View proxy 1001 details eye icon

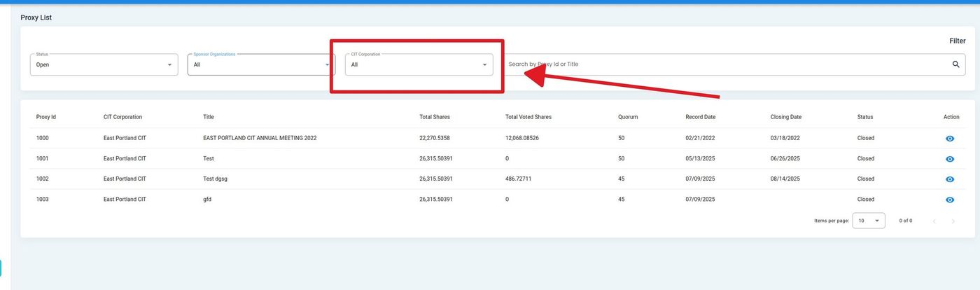950,159
